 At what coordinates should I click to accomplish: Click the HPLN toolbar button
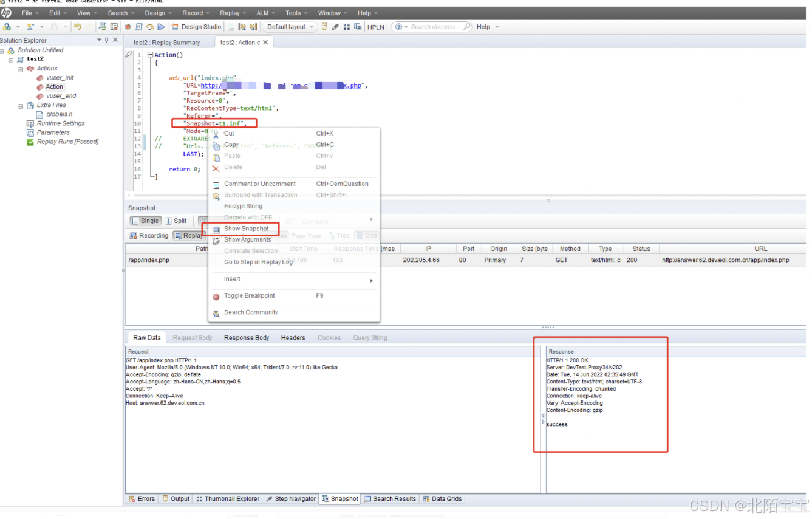point(376,27)
